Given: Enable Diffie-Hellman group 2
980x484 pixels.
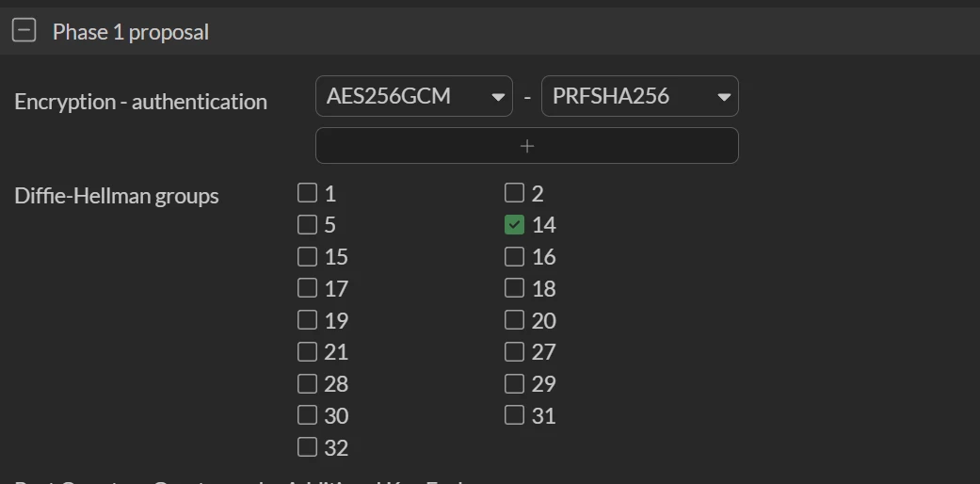Looking at the screenshot, I should click(514, 193).
